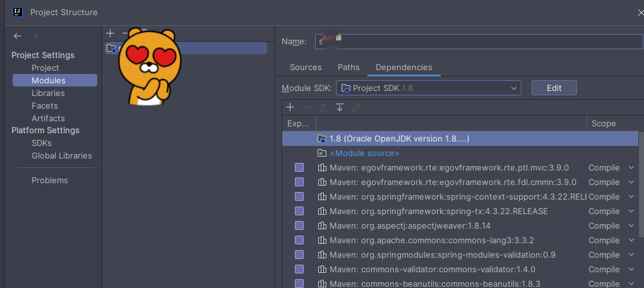
Task: Select Maven spring-modules-validation:0.9 row
Action: point(460,255)
